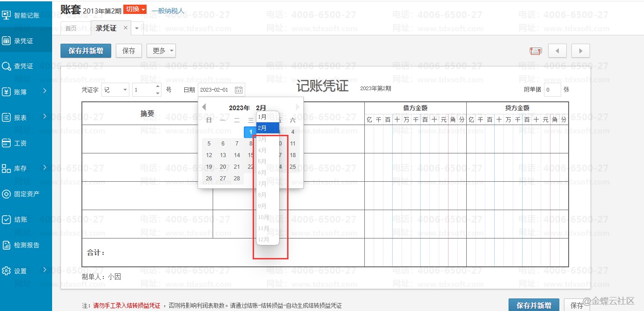Switch to the 首页 tab
This screenshot has width=644, height=311.
click(x=71, y=28)
